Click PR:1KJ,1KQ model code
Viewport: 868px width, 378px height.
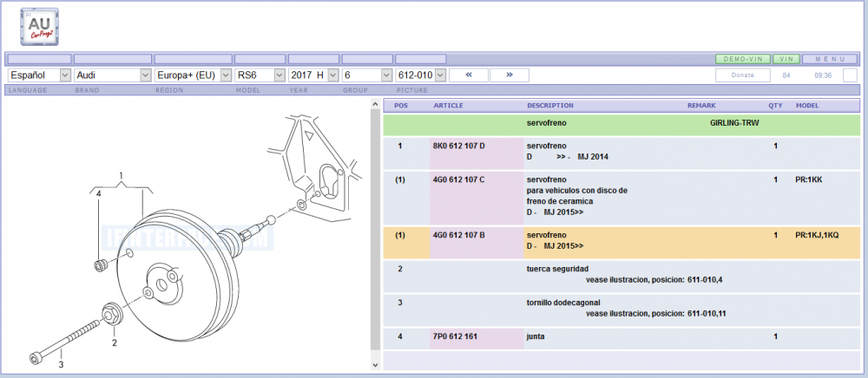coord(817,235)
